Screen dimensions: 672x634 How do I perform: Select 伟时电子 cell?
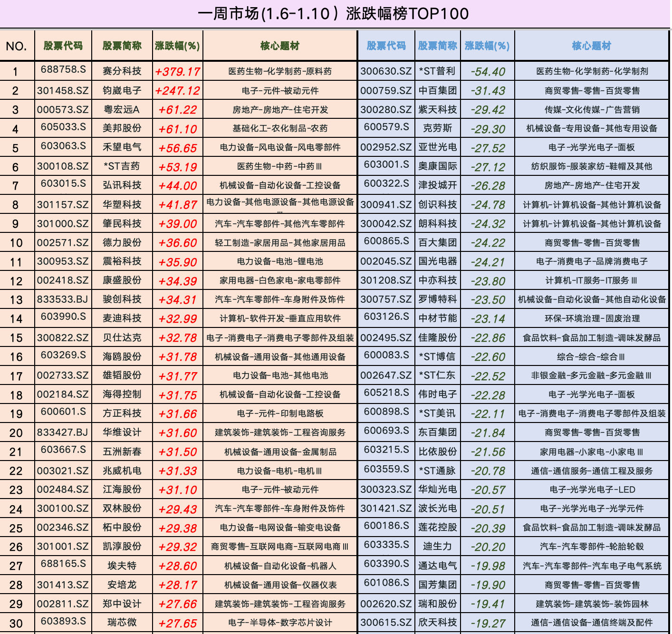click(x=438, y=394)
